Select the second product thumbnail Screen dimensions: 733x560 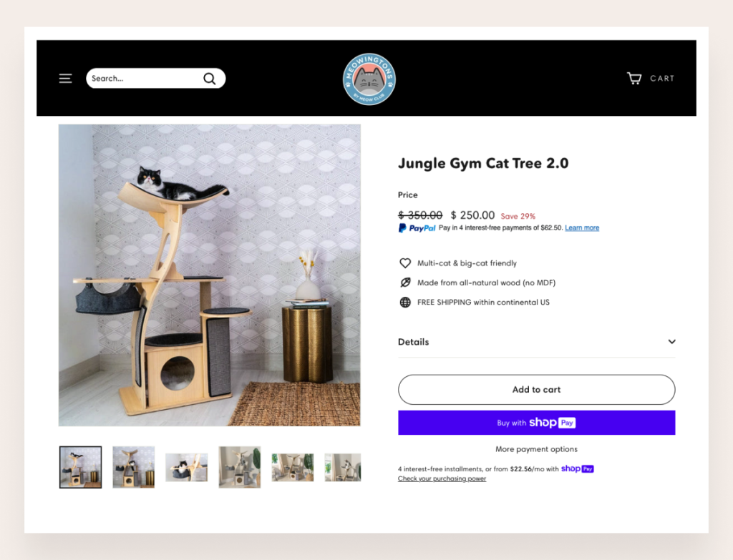point(134,467)
